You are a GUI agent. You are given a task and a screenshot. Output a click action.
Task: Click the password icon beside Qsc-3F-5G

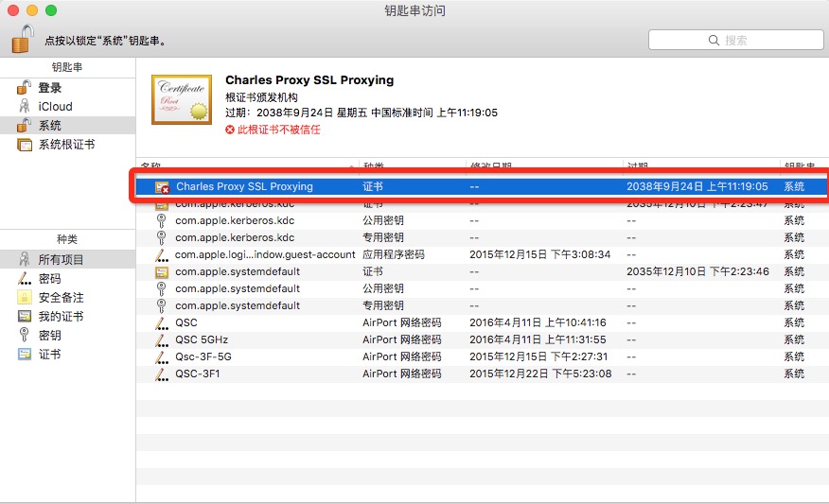pos(161,357)
